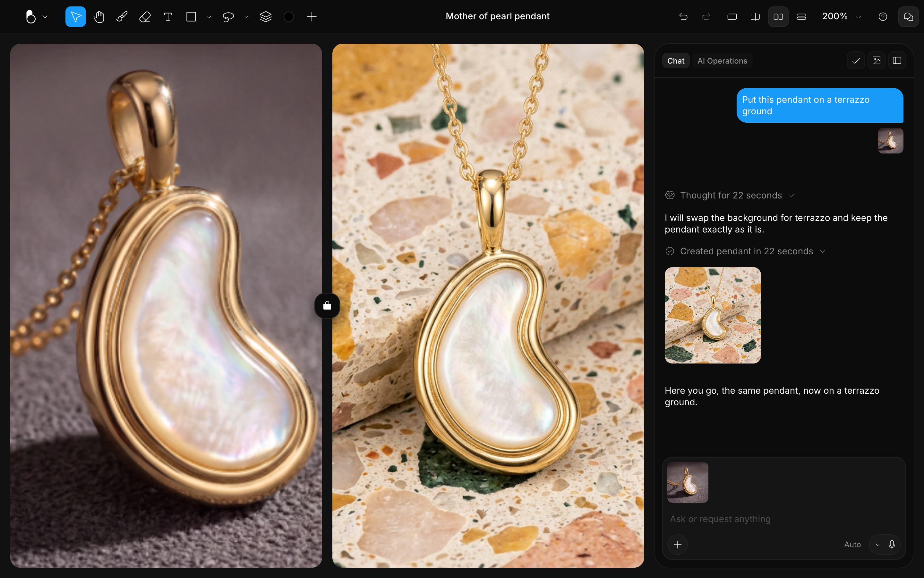Switch to the Chat tab
This screenshot has width=924, height=578.
click(675, 61)
